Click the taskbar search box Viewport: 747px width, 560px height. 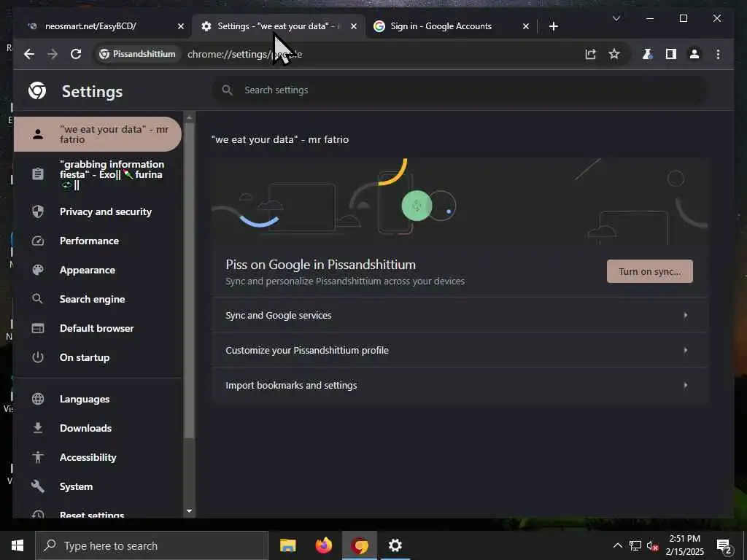pyautogui.click(x=152, y=545)
